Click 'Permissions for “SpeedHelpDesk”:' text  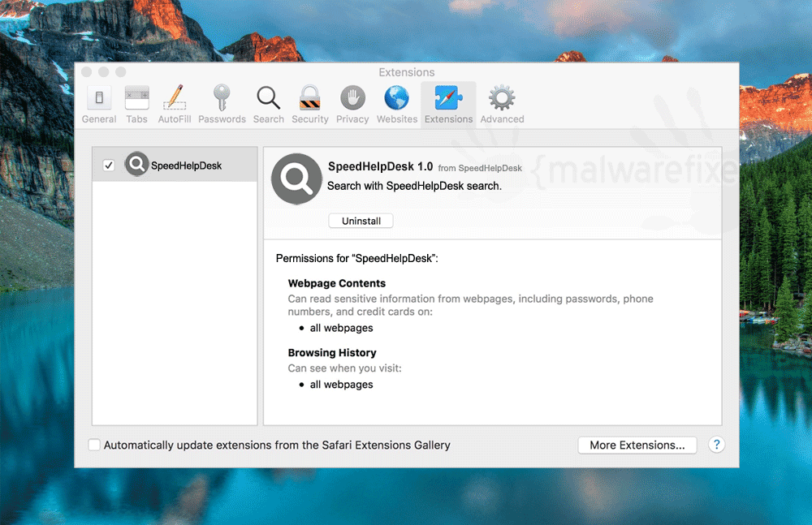[x=356, y=258]
